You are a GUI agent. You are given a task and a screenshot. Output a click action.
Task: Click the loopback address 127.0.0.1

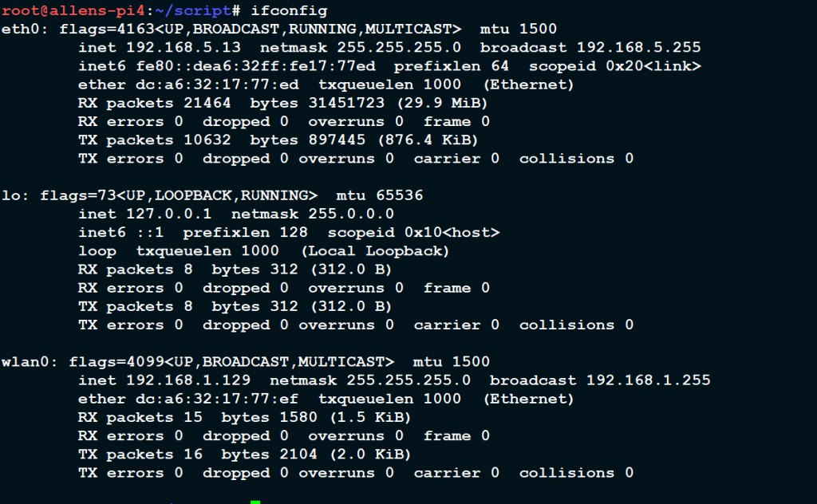(x=169, y=214)
